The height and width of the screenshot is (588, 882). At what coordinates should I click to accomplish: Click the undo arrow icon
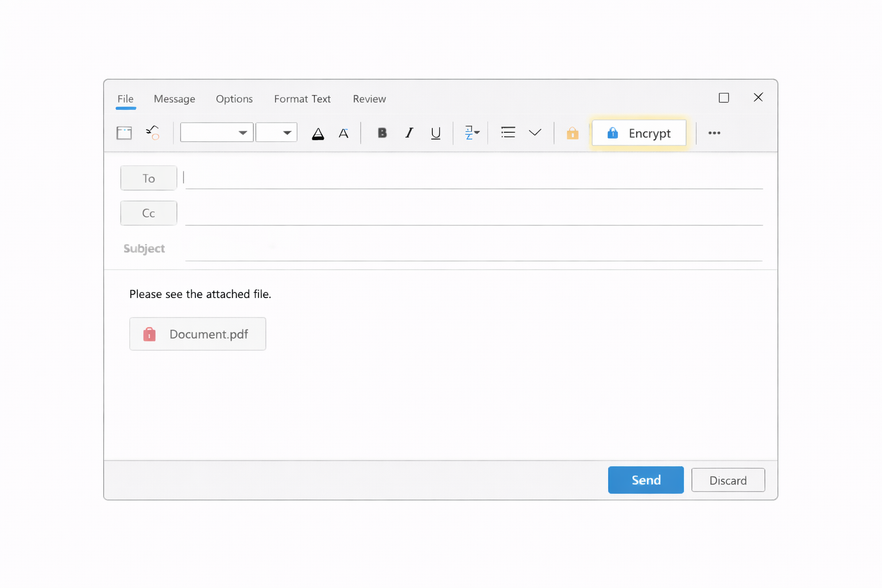tap(152, 133)
